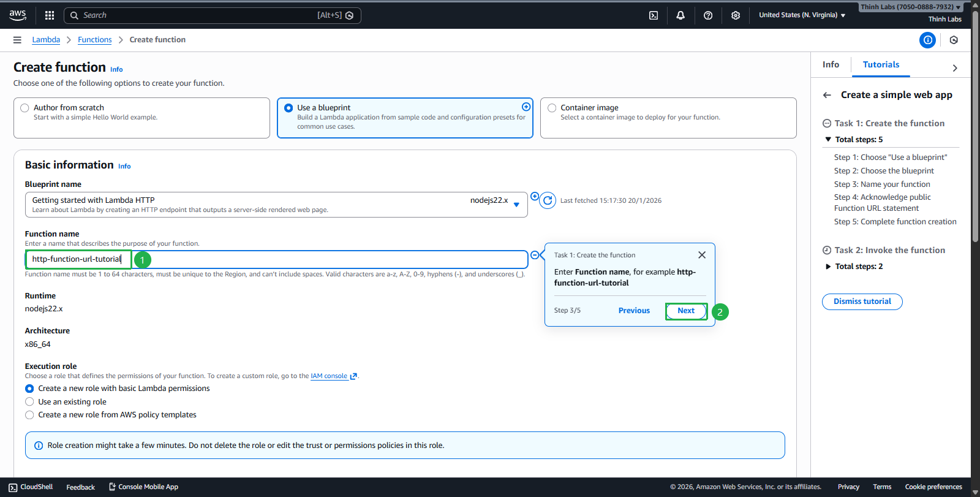Open the AWS services grid menu

50,15
